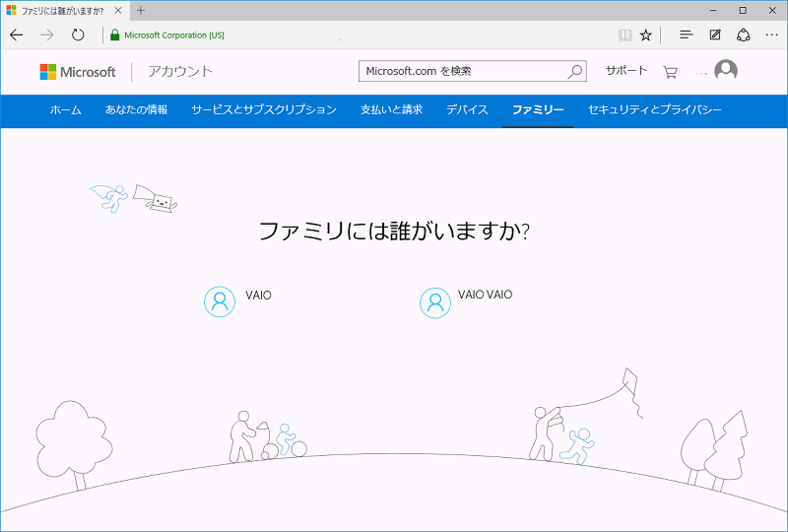788x532 pixels.
Task: Open VAIO family member name
Action: click(x=258, y=296)
